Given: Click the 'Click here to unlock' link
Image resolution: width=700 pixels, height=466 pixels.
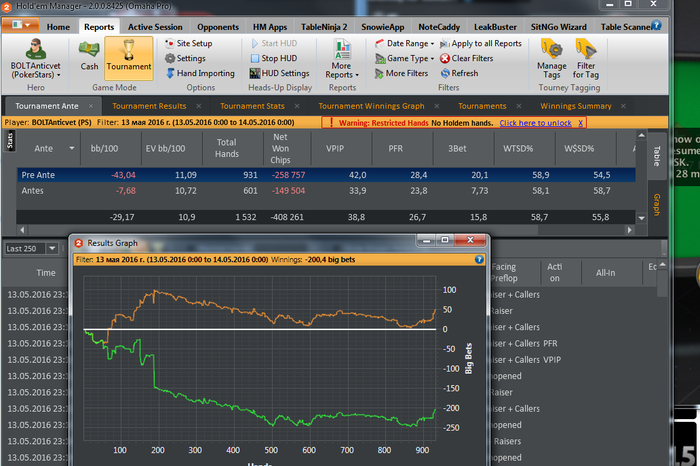Looking at the screenshot, I should [x=535, y=123].
